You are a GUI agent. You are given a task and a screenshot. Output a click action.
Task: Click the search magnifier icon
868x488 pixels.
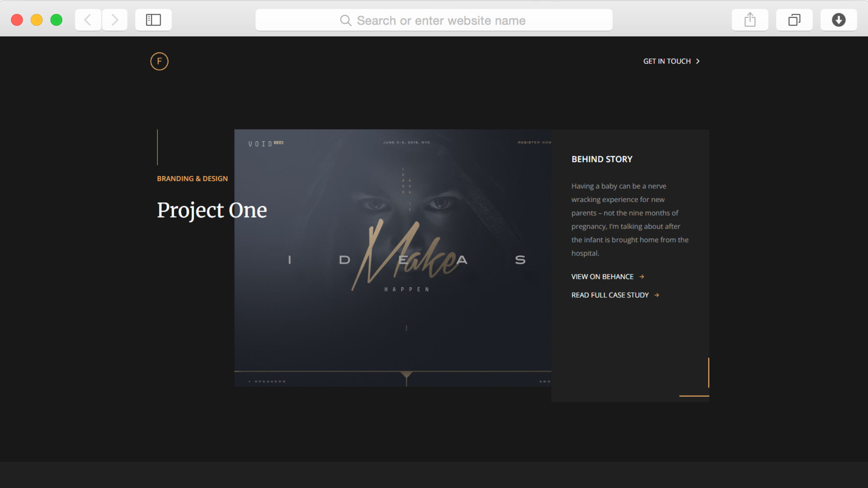point(345,21)
